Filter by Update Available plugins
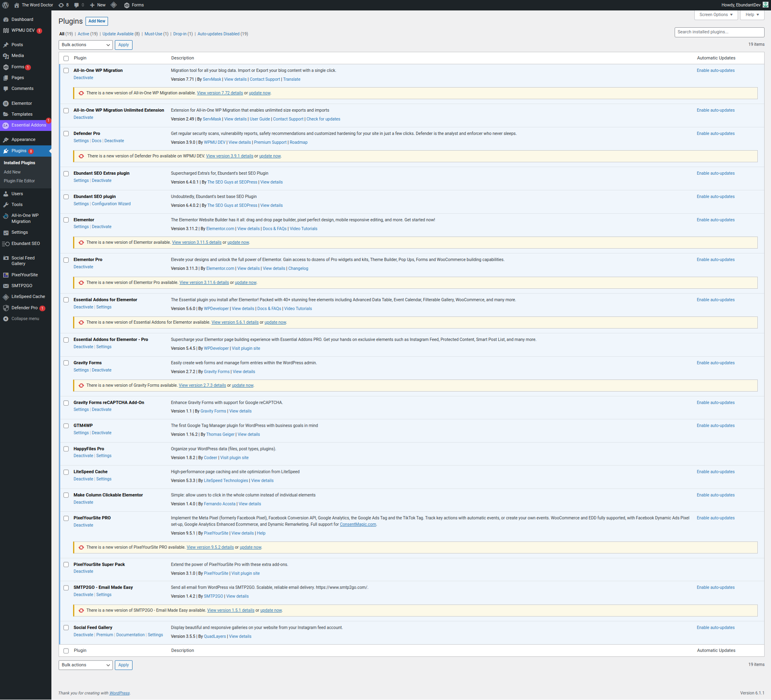The image size is (771, 700). click(118, 34)
